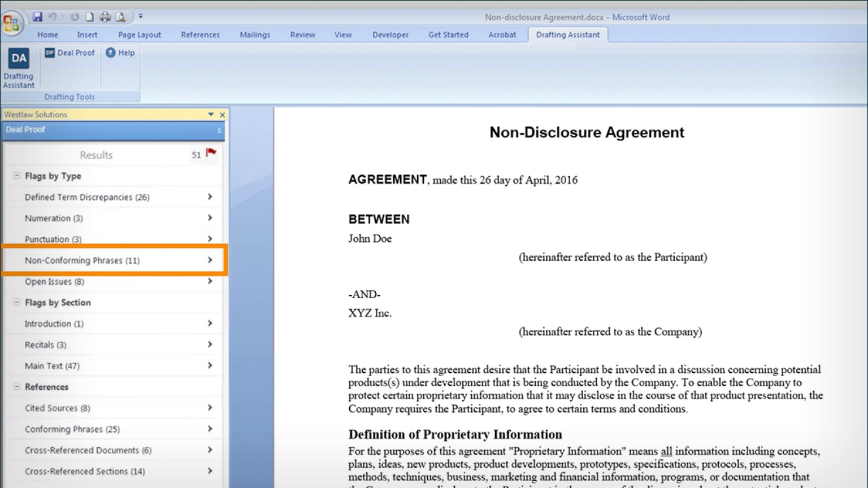Viewport: 868px width, 488px height.
Task: Switch to the Review ribbon tab
Action: (302, 34)
